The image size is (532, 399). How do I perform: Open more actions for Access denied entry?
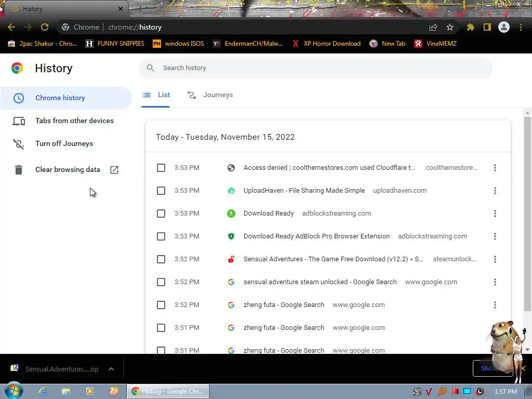(x=495, y=168)
